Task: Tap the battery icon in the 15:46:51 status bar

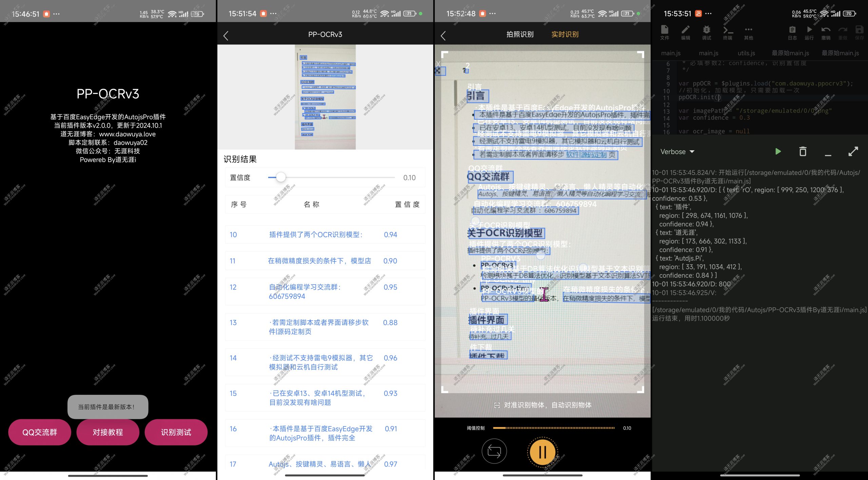Action: pyautogui.click(x=197, y=14)
